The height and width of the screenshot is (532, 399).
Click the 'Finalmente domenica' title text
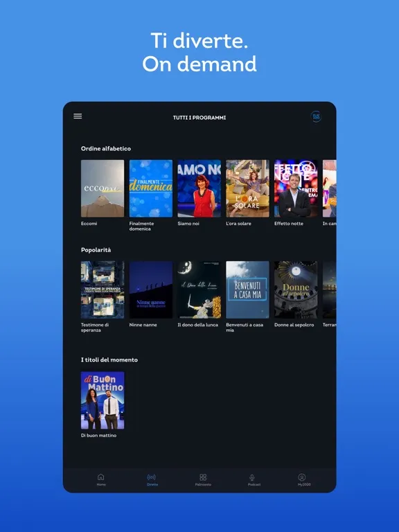(x=141, y=226)
